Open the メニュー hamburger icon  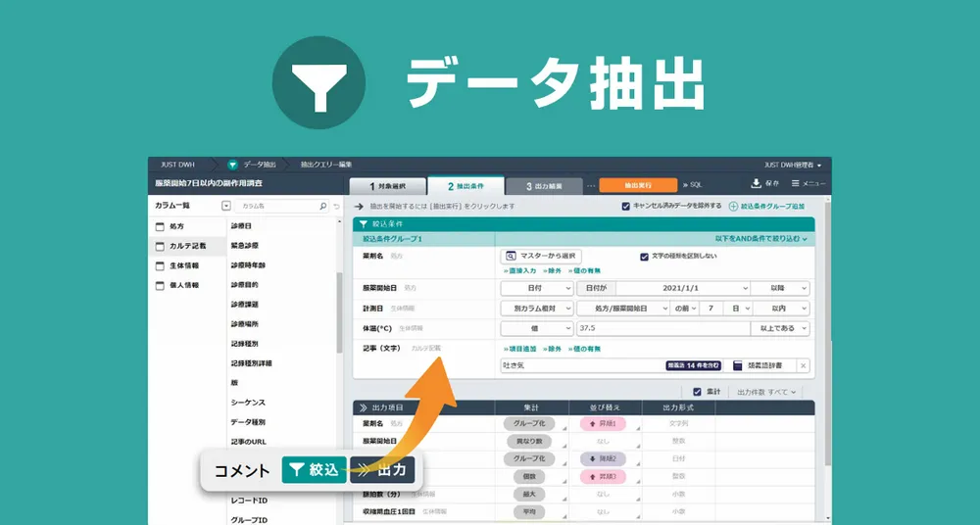(795, 183)
